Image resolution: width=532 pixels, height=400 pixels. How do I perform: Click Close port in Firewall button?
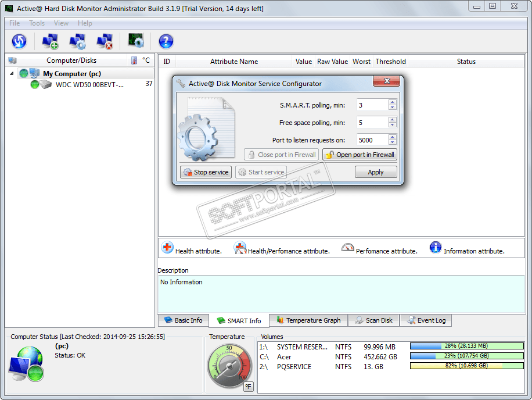tap(281, 155)
